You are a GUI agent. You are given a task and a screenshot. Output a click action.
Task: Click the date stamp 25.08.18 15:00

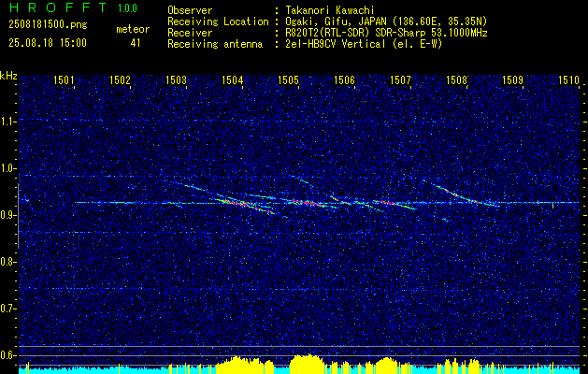48,43
